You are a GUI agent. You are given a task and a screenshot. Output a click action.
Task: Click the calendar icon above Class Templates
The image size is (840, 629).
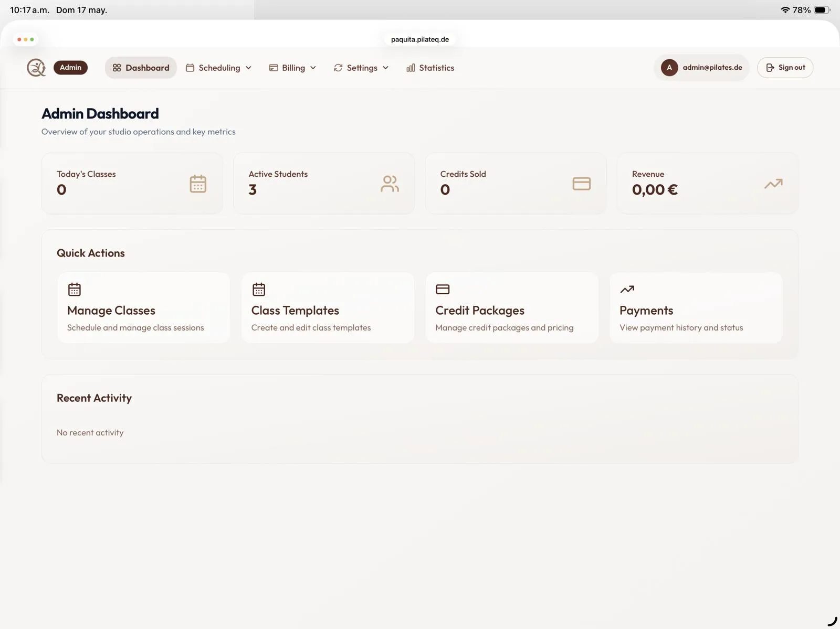(259, 289)
